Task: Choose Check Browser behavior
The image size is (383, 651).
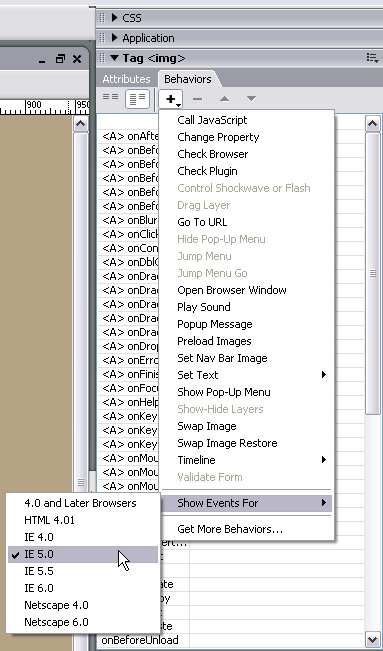Action: tap(213, 154)
